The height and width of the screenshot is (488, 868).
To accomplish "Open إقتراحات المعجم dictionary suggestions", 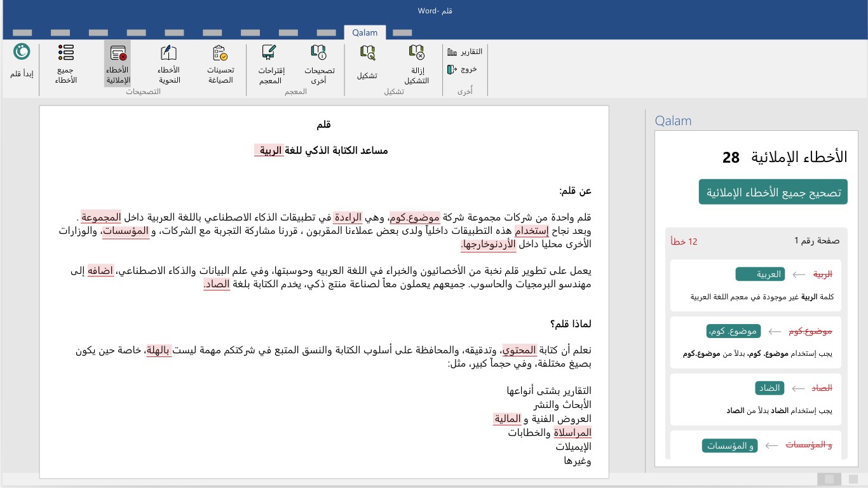I will [x=271, y=64].
